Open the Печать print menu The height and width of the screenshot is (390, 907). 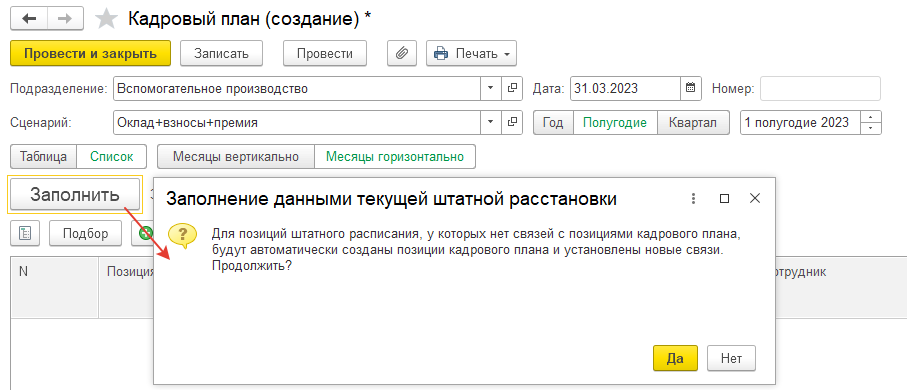click(471, 54)
